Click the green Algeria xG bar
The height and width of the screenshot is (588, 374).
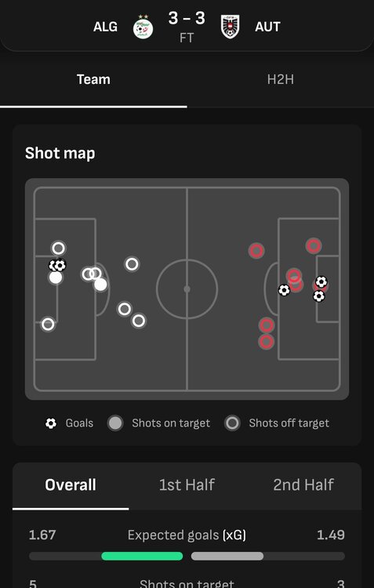tap(142, 556)
